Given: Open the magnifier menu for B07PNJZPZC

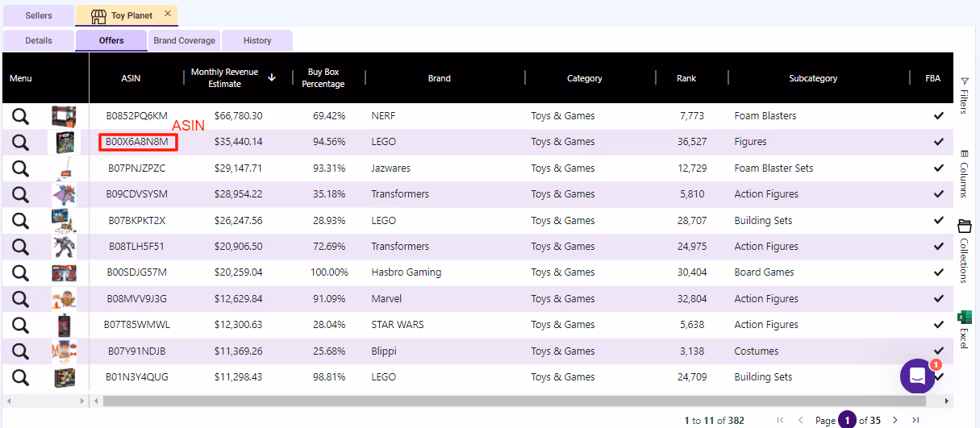Looking at the screenshot, I should coord(20,168).
